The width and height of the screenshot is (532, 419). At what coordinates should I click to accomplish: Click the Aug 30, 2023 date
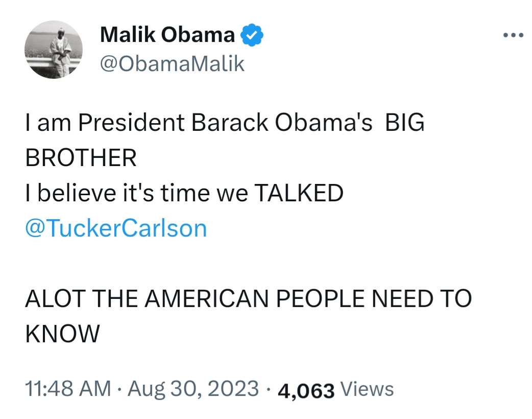(x=193, y=389)
